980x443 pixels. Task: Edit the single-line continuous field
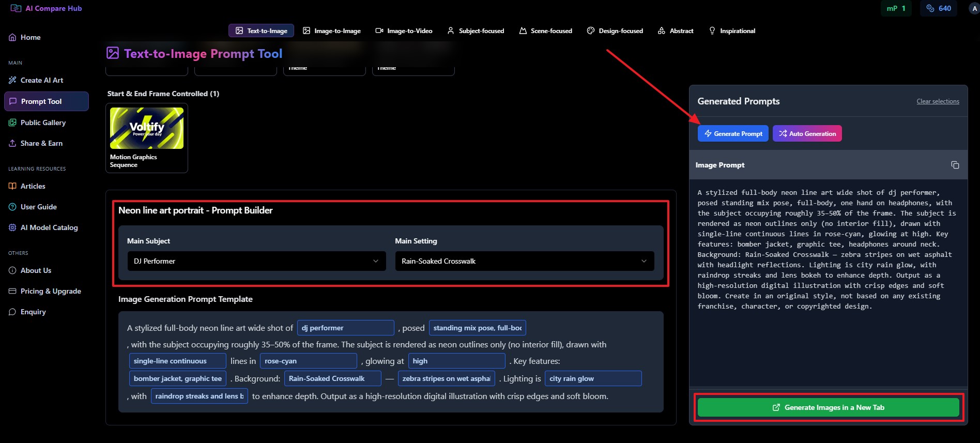point(178,361)
